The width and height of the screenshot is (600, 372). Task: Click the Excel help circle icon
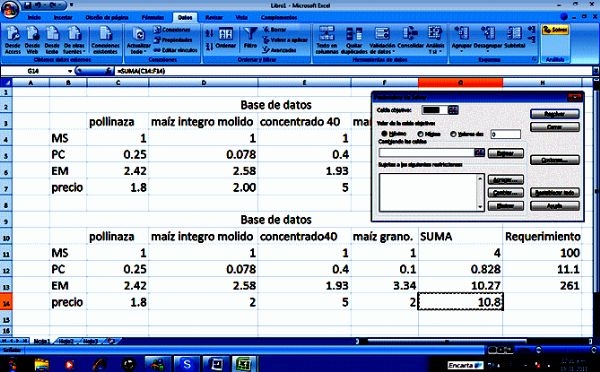coord(564,17)
